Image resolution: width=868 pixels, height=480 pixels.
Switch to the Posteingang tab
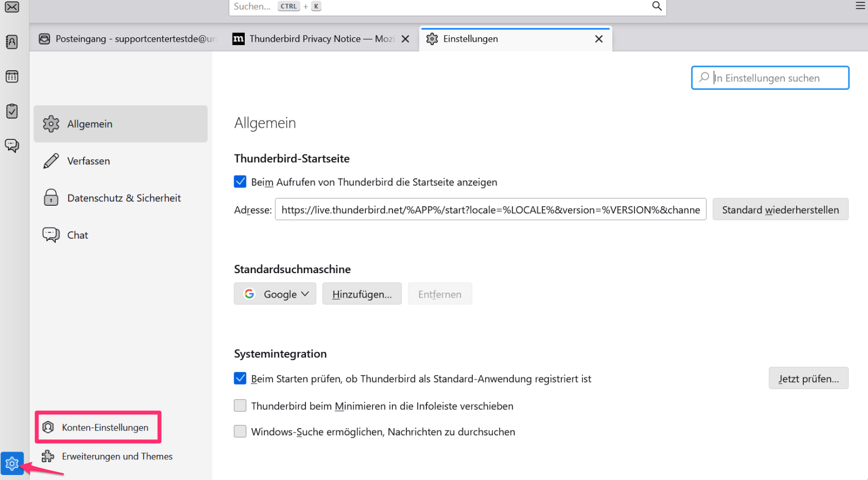[128, 39]
